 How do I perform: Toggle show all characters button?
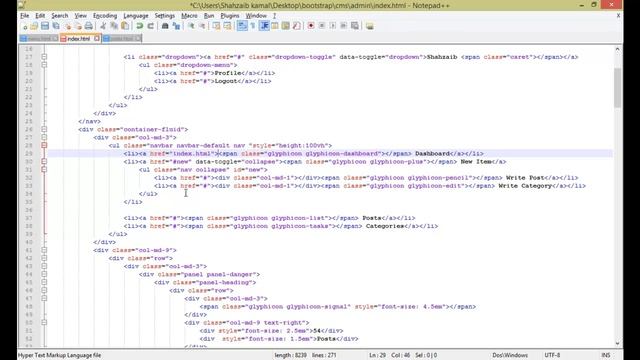[253, 26]
